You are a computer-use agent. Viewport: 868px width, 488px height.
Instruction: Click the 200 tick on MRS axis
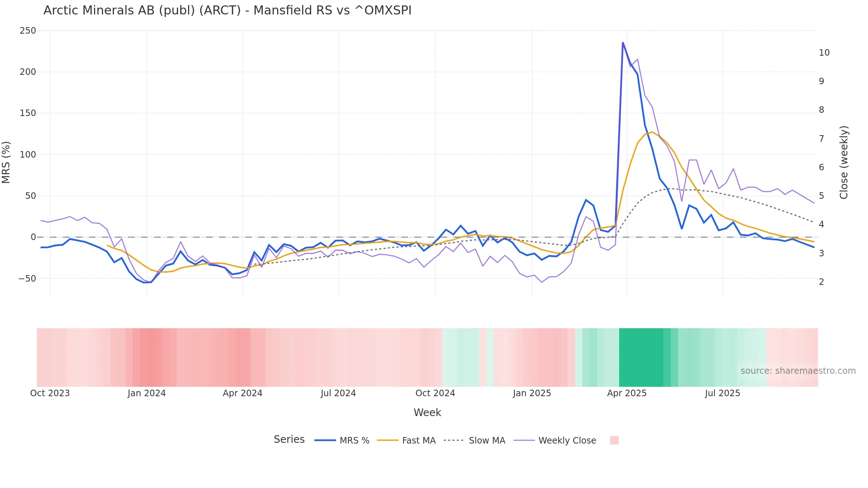[28, 72]
